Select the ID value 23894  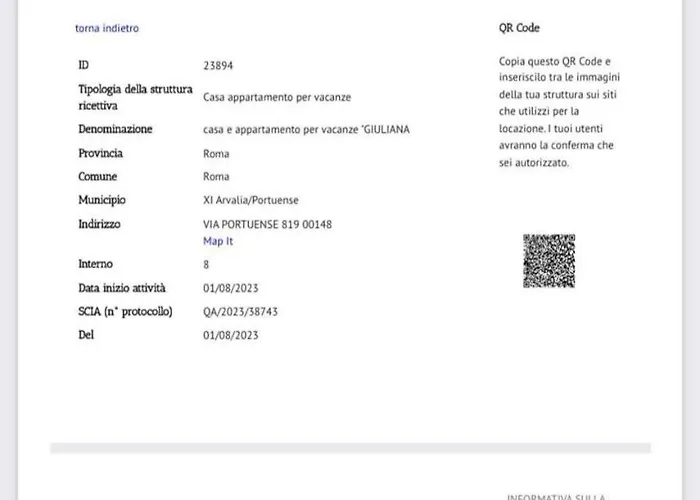coord(218,66)
